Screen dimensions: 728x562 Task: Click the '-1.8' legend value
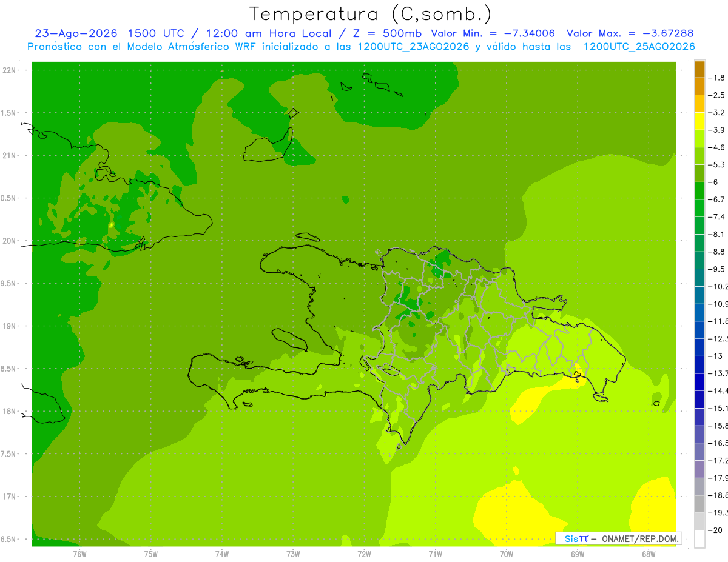click(716, 78)
